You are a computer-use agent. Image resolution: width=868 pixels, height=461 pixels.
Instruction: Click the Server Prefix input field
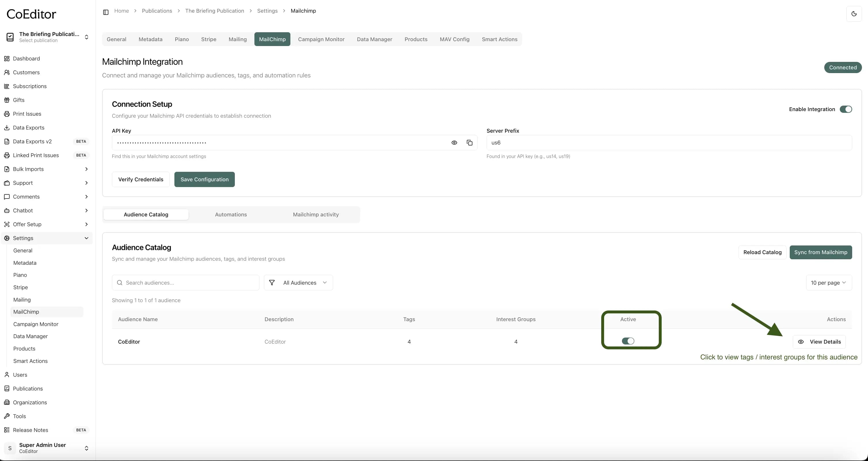[669, 142]
